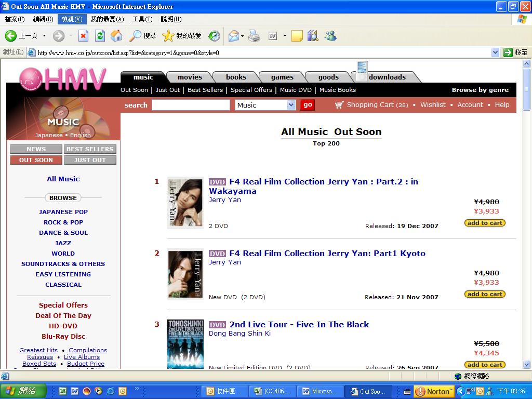The image size is (532, 399).
Task: Click the IE Forward arrow button
Action: (59, 36)
